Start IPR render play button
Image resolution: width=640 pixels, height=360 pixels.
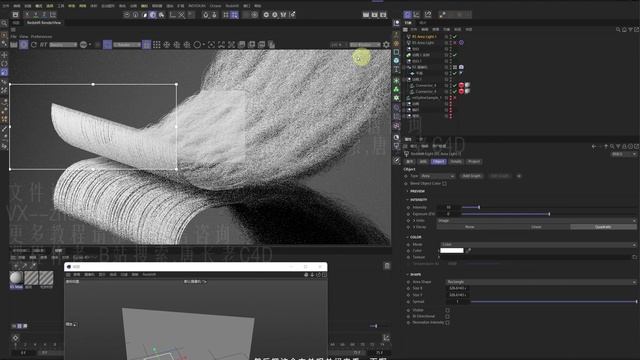[24, 44]
